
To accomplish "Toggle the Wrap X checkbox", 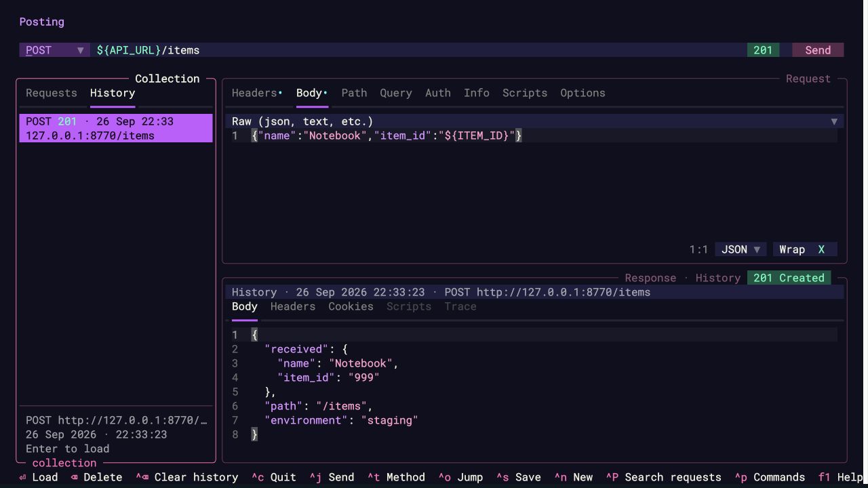I will [x=805, y=249].
